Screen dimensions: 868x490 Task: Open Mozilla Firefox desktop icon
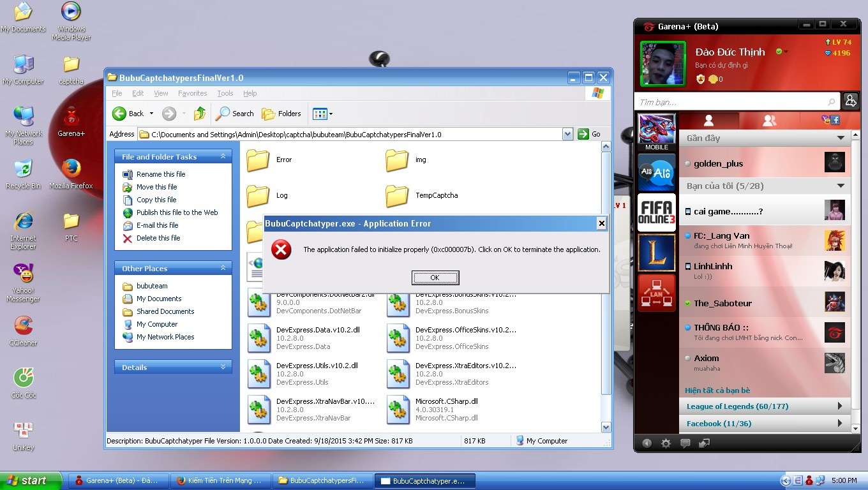point(71,172)
